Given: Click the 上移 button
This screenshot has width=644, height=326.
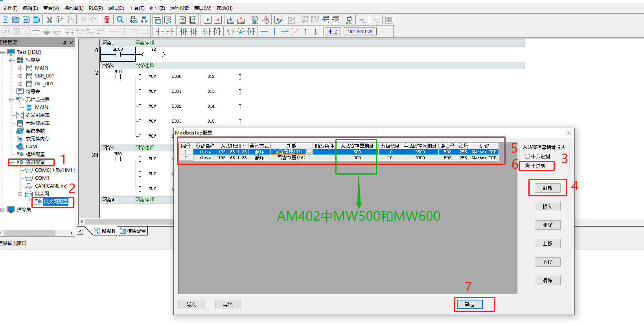Looking at the screenshot, I should (x=547, y=243).
